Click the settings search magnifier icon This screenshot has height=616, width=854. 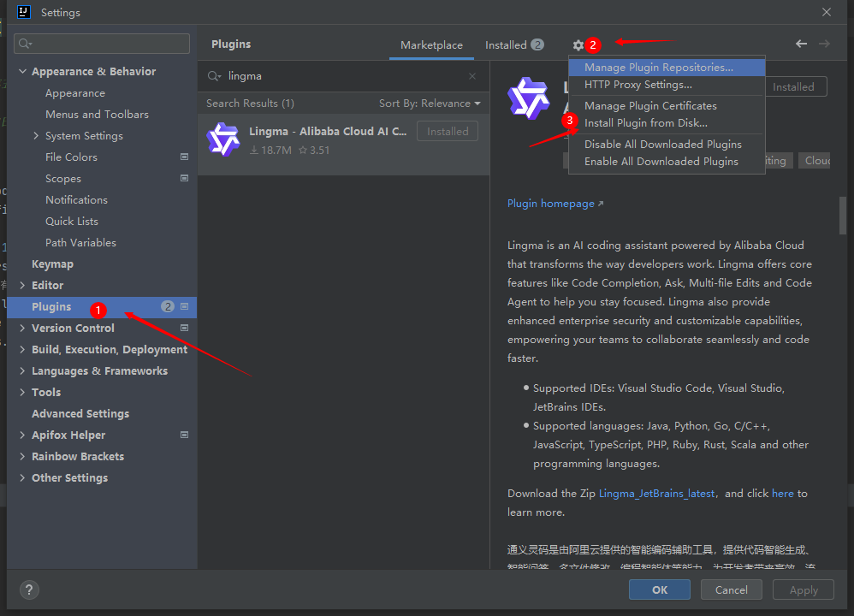pos(25,44)
